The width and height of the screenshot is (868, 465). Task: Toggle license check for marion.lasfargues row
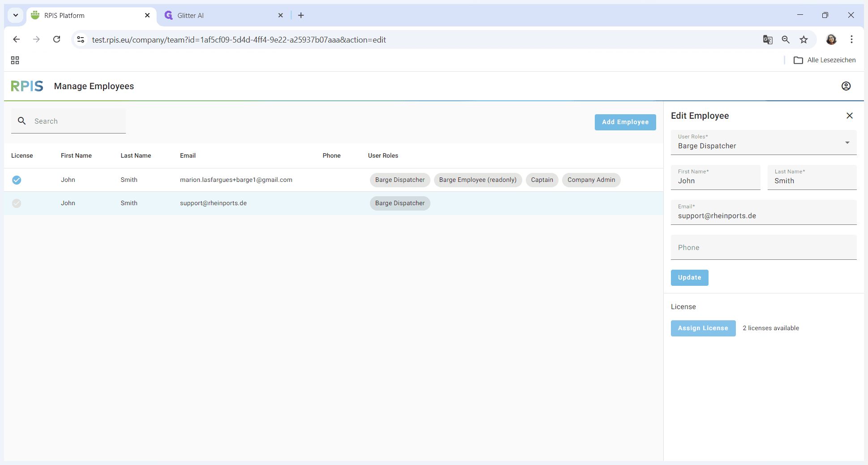pos(17,180)
